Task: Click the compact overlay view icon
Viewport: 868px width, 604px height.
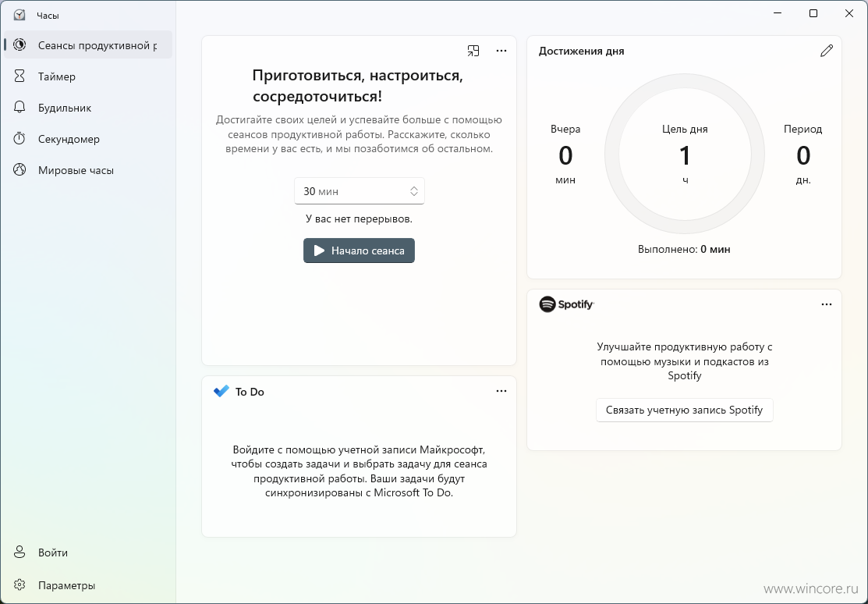Action: pos(473,51)
